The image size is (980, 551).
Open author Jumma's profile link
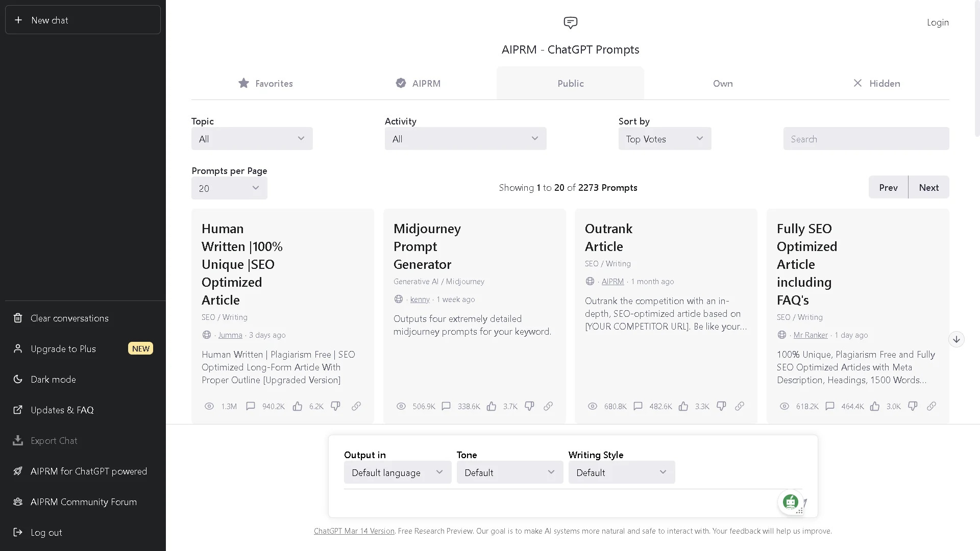(230, 335)
